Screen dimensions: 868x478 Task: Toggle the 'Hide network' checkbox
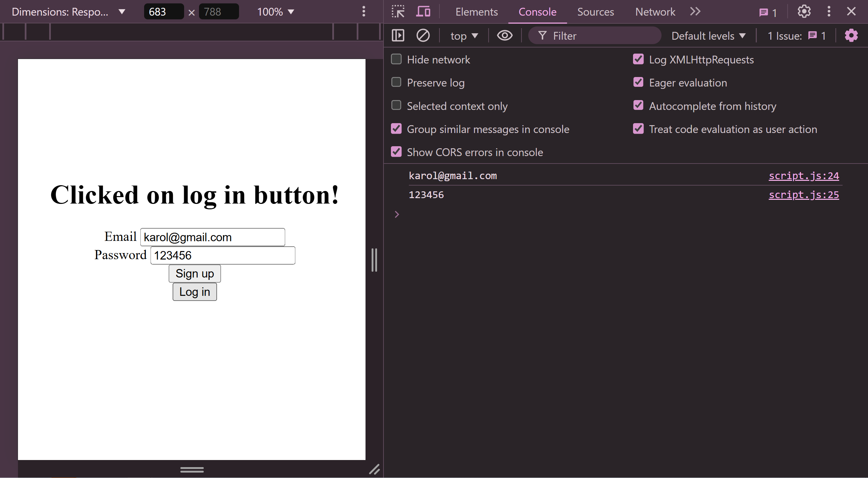pos(397,59)
